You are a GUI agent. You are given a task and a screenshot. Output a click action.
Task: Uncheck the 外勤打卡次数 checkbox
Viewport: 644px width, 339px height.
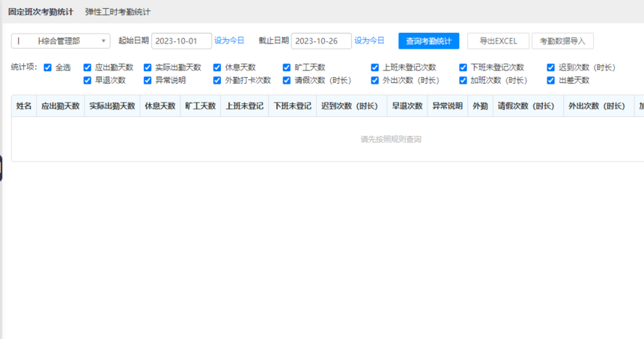click(x=217, y=80)
